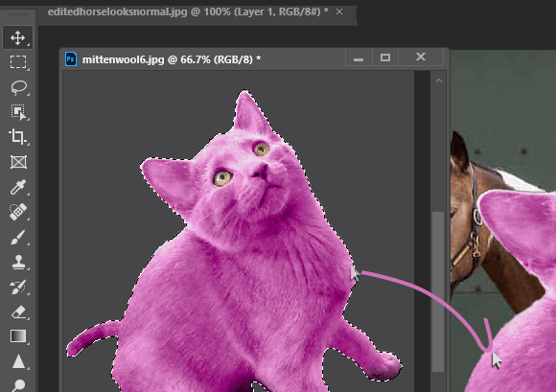The width and height of the screenshot is (556, 392).
Task: Select the Clone Stamp tool
Action: click(x=17, y=263)
